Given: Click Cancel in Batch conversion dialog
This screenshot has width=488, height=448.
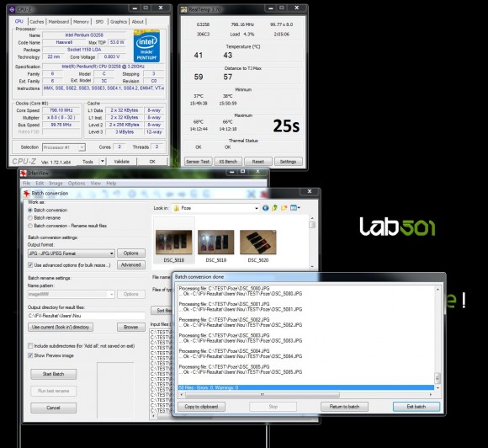Looking at the screenshot, I should (x=54, y=408).
